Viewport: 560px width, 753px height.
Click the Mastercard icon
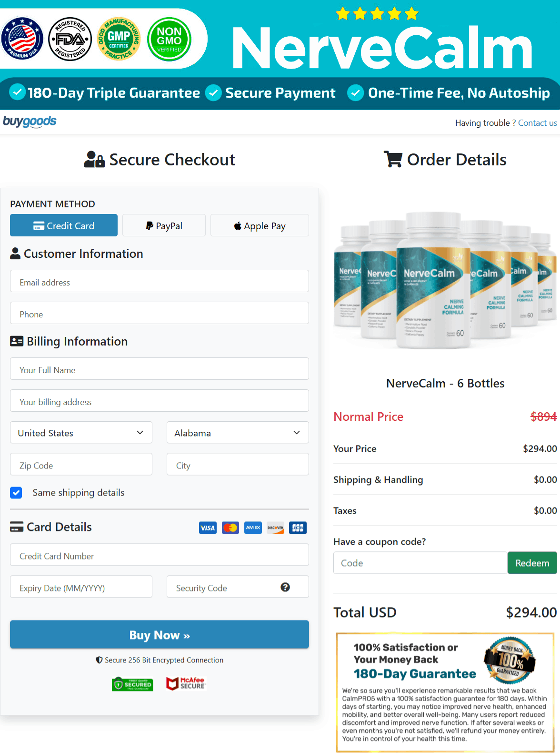[x=230, y=528]
